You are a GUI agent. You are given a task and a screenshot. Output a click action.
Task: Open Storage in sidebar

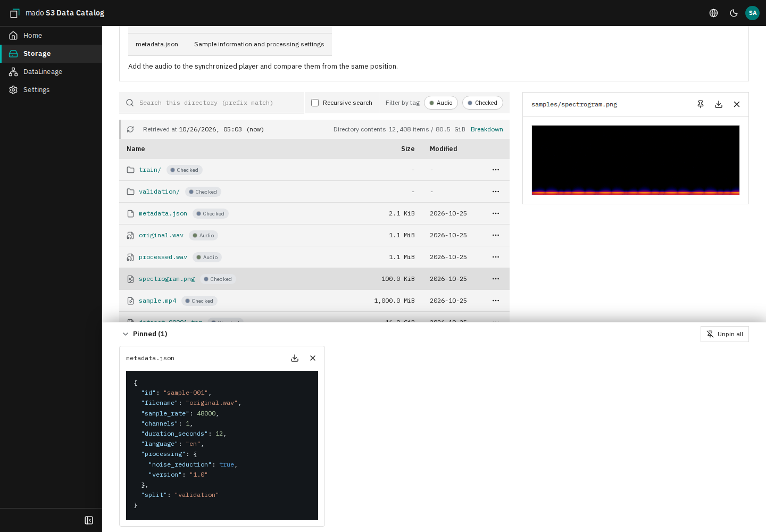51,54
